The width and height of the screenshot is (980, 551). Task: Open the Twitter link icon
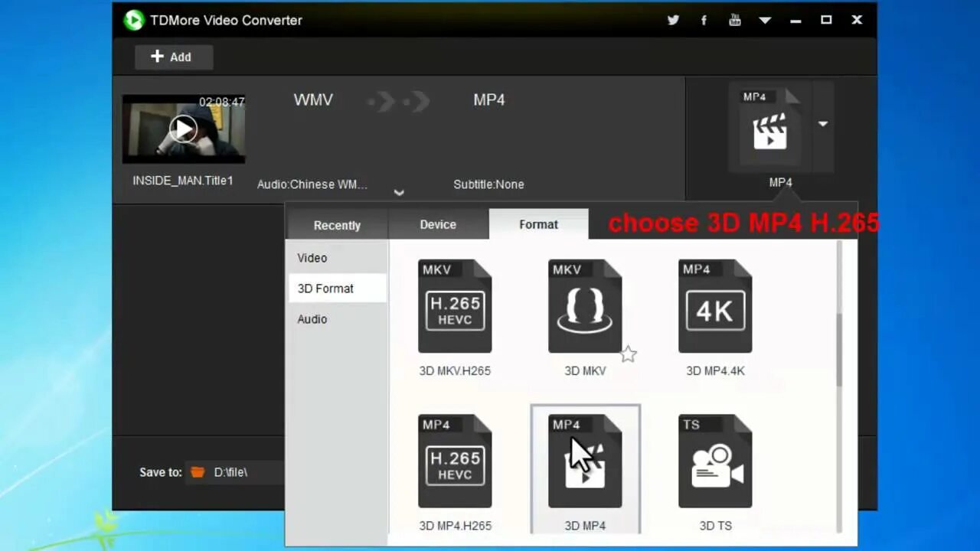(673, 20)
